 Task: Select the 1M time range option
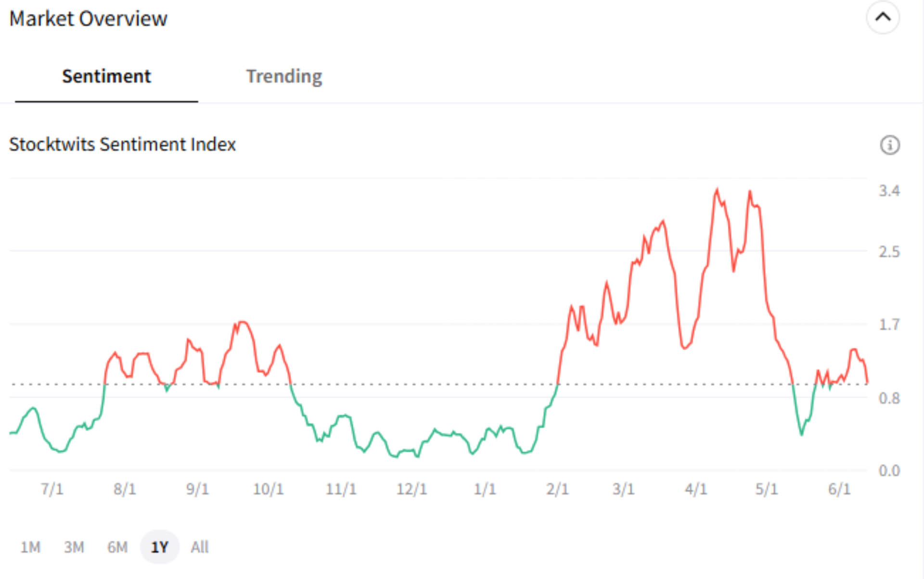pyautogui.click(x=30, y=546)
